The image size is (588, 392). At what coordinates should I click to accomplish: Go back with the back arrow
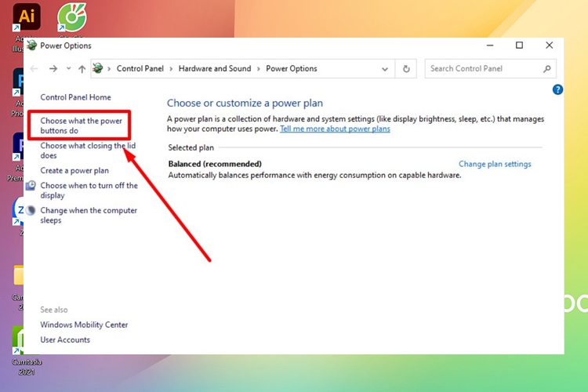(x=34, y=69)
